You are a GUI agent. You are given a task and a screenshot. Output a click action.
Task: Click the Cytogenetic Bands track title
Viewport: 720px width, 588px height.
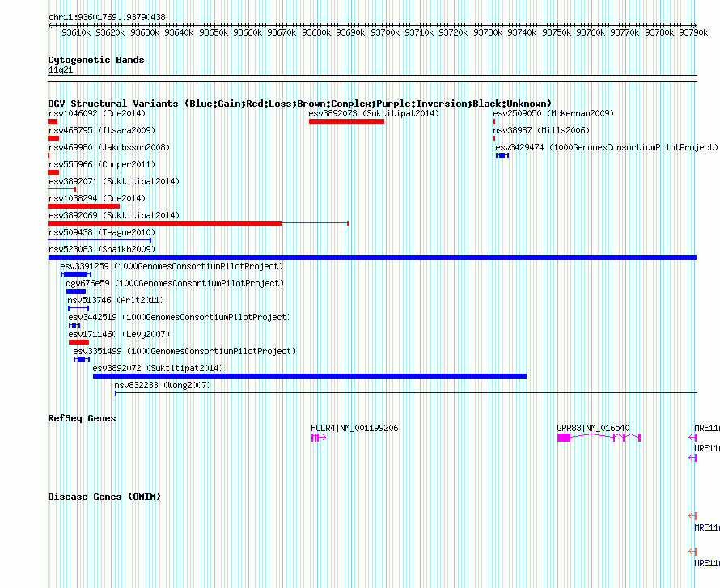pyautogui.click(x=96, y=60)
